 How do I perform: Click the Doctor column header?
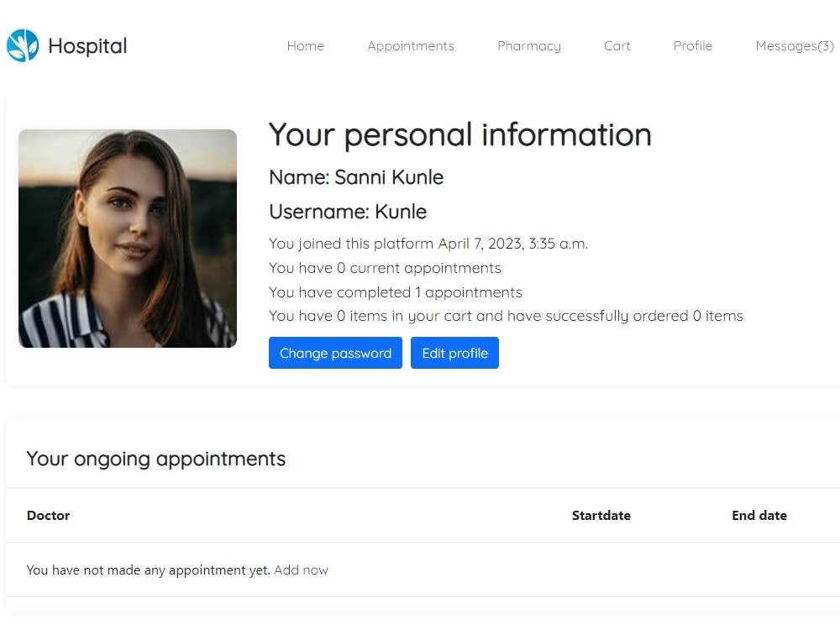[48, 515]
